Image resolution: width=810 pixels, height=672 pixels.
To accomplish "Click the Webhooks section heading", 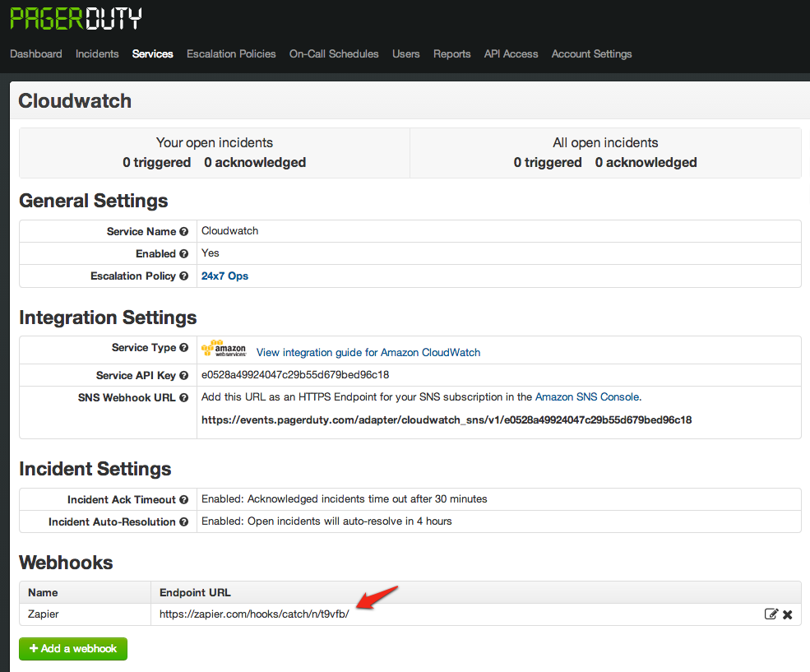I will coord(66,563).
